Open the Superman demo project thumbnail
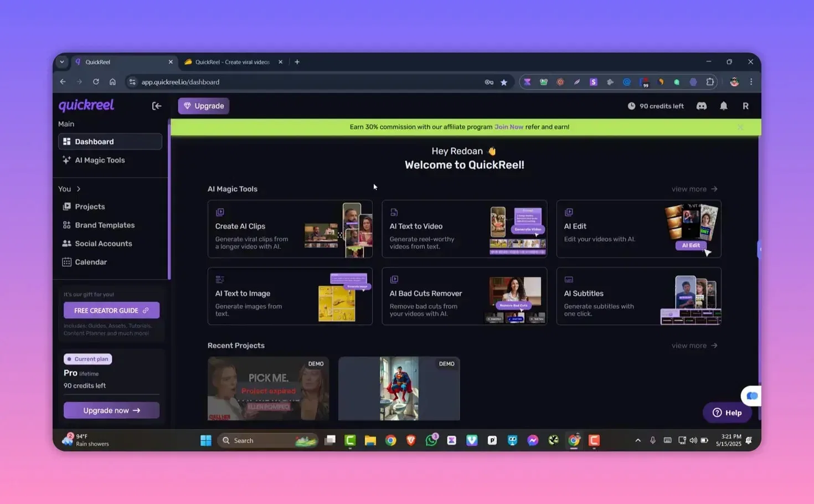Image resolution: width=814 pixels, height=504 pixels. 399,388
